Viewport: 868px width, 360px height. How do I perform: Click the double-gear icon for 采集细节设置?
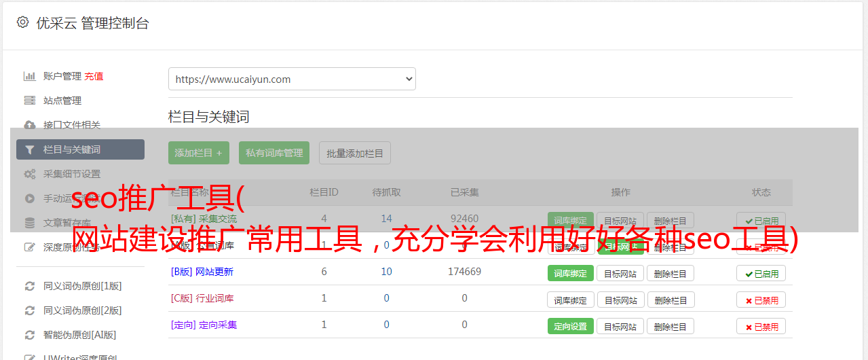coord(29,174)
